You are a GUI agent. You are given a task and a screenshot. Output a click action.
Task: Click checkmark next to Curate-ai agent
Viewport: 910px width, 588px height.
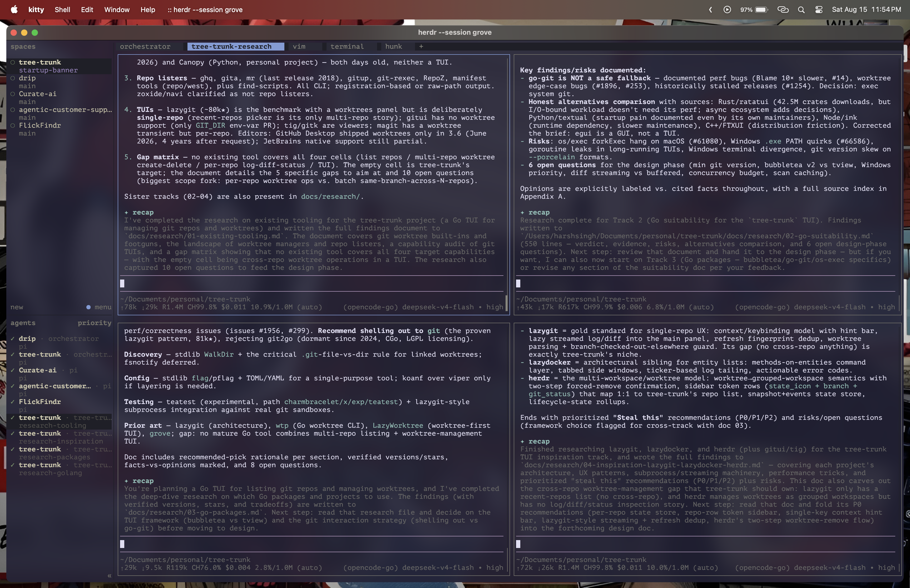pyautogui.click(x=13, y=370)
